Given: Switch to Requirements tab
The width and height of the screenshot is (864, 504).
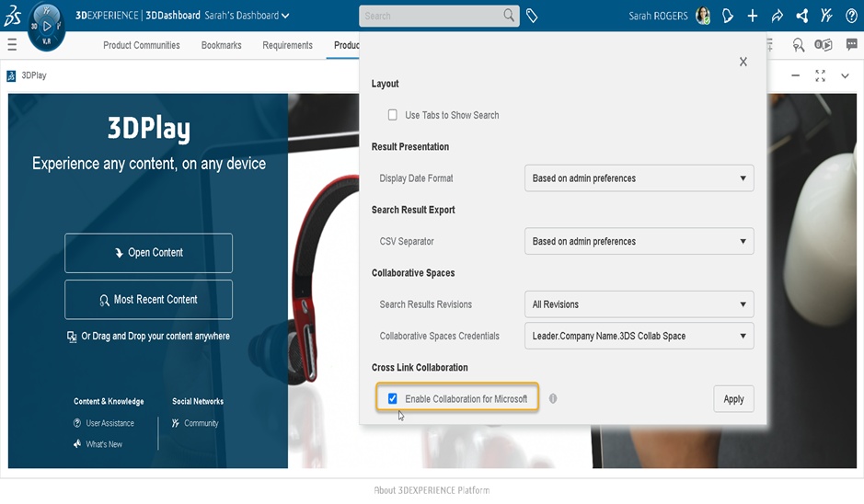Looking at the screenshot, I should [x=287, y=45].
